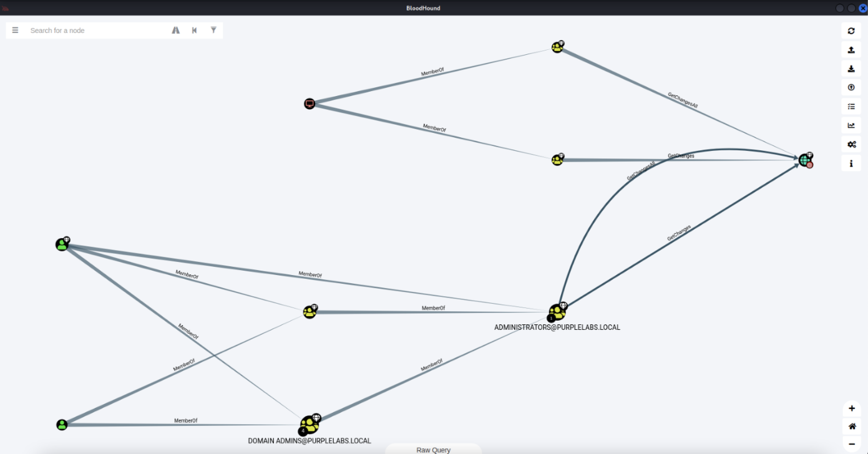Select the green user node with three MemberOf edges

coord(62,244)
